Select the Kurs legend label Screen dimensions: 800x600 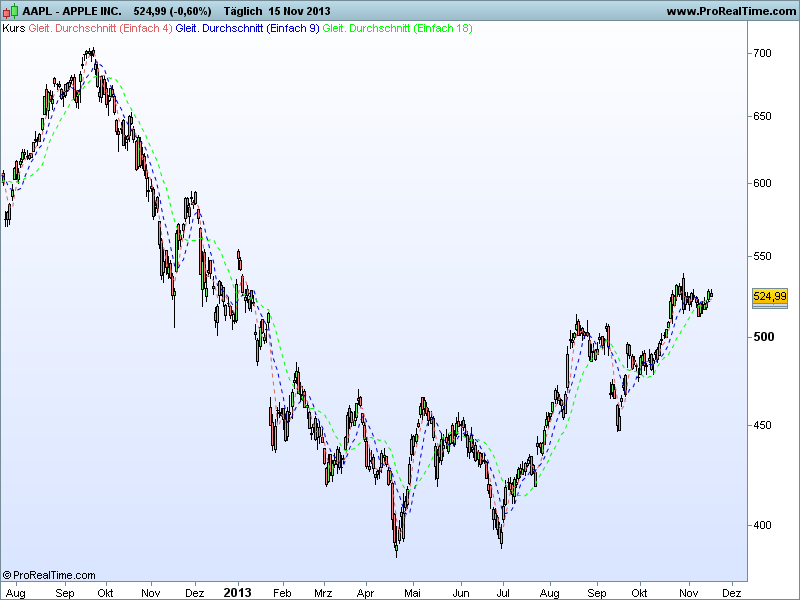(x=13, y=28)
